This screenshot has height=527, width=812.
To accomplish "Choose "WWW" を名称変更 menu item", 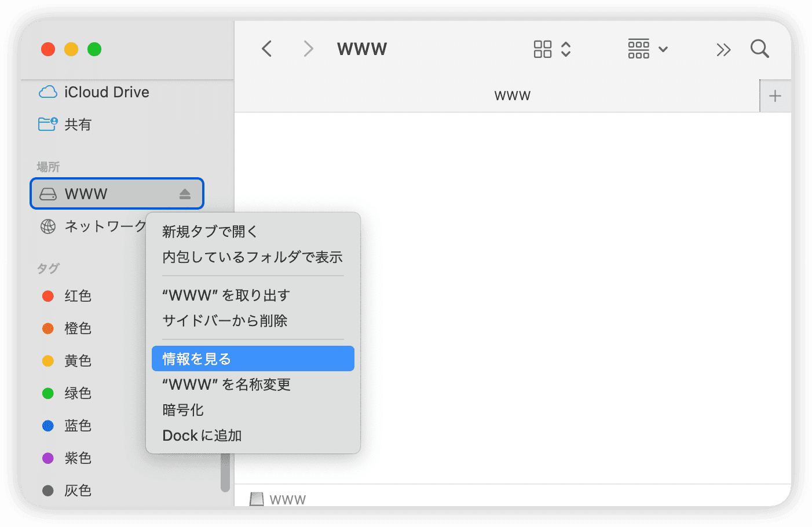I will (x=253, y=385).
